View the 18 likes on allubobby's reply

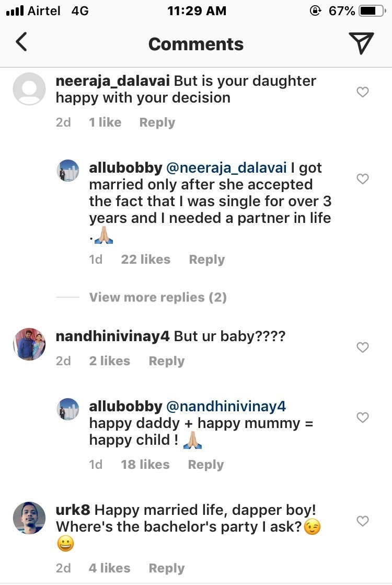point(145,465)
